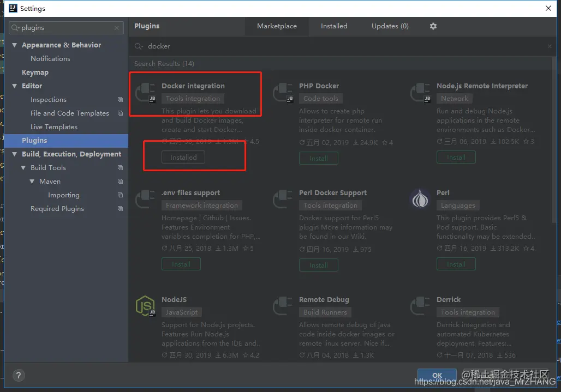Click the JavaScript tag under NodeJS
The image size is (561, 392).
(x=182, y=312)
